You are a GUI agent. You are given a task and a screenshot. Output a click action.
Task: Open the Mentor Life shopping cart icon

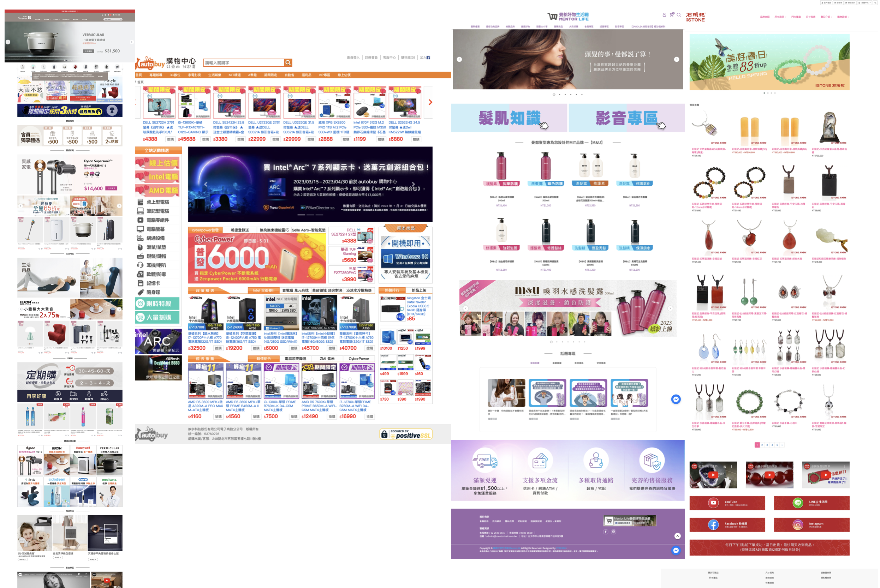pos(672,15)
